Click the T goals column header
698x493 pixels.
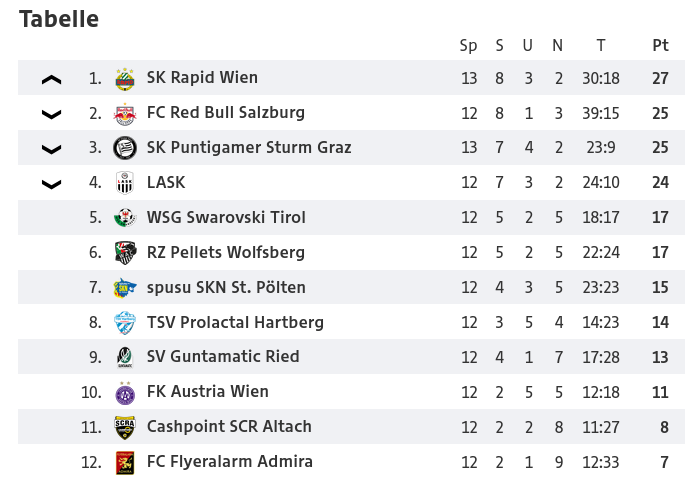pos(601,45)
